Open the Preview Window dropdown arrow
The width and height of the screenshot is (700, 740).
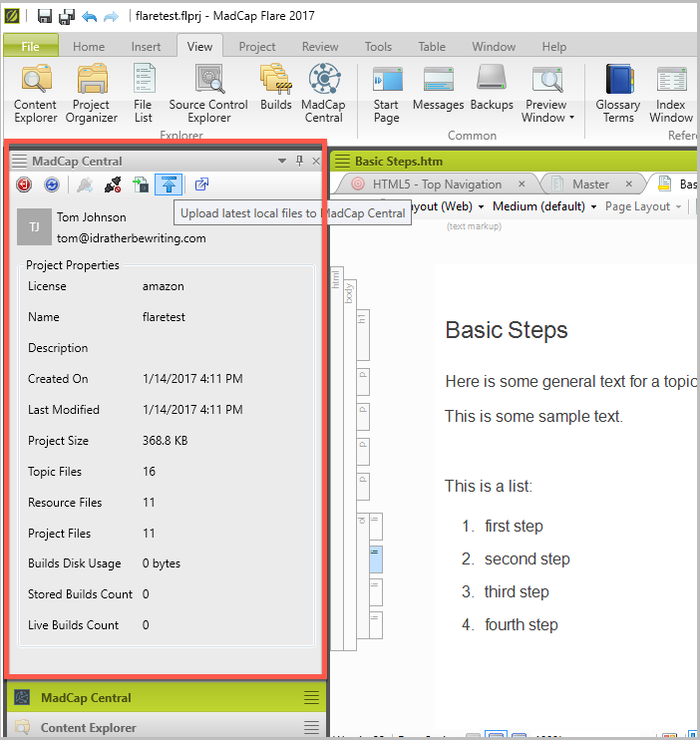tap(571, 118)
